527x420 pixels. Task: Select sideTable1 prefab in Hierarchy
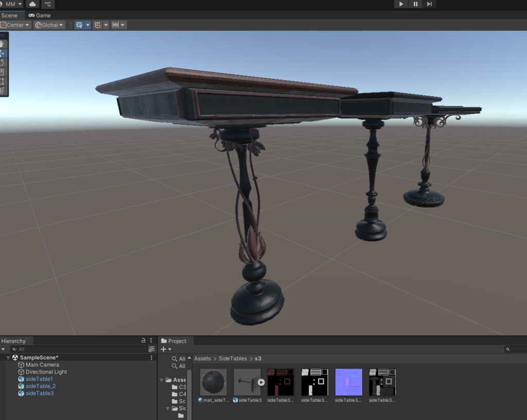pyautogui.click(x=39, y=379)
